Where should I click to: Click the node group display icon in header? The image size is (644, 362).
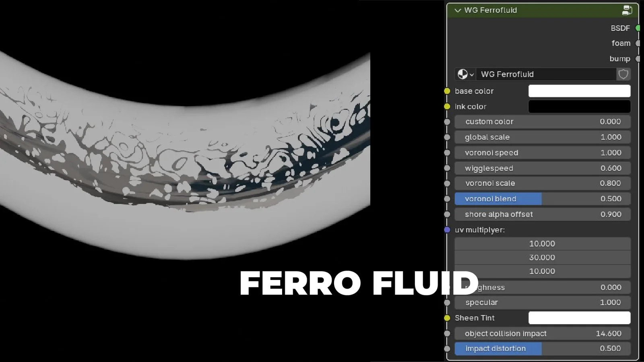click(627, 10)
